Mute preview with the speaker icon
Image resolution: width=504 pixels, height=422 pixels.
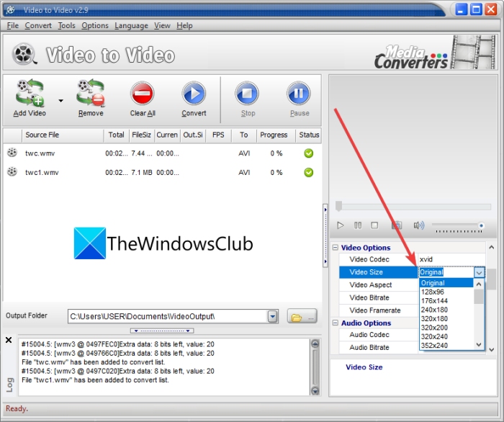(419, 225)
